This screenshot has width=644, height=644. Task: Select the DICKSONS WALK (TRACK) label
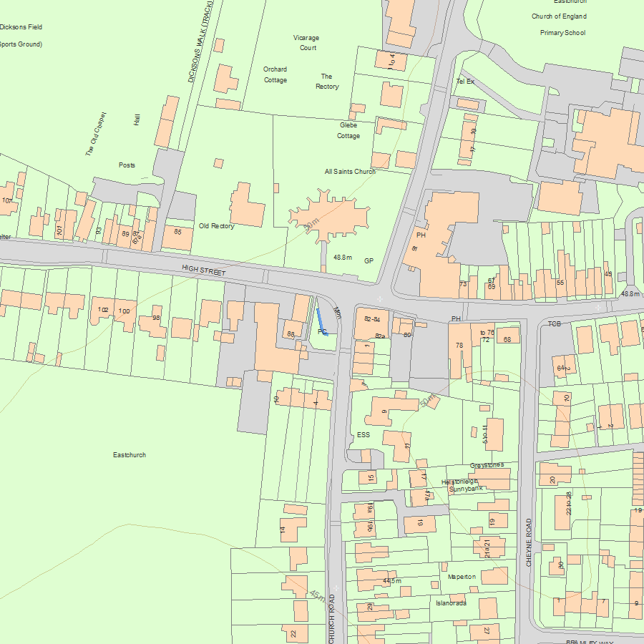tap(200, 41)
